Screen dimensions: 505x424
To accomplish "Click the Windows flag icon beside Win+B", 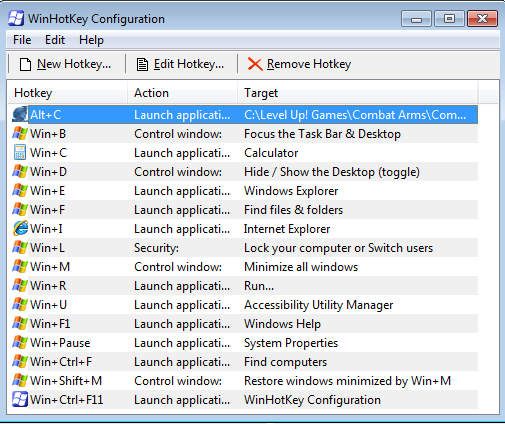I will [x=20, y=134].
